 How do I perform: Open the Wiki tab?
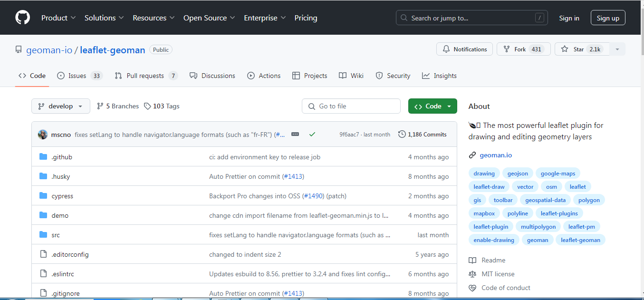[x=351, y=76]
